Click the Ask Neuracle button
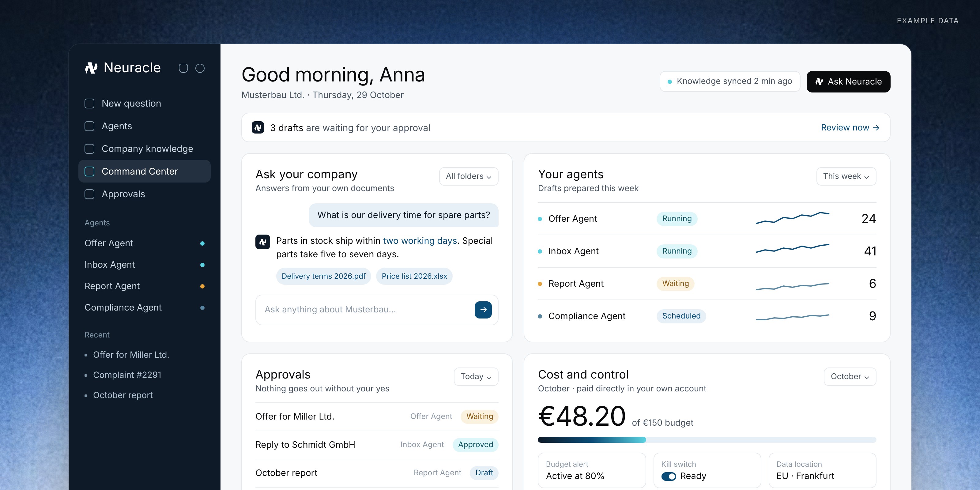The height and width of the screenshot is (490, 980). 848,81
